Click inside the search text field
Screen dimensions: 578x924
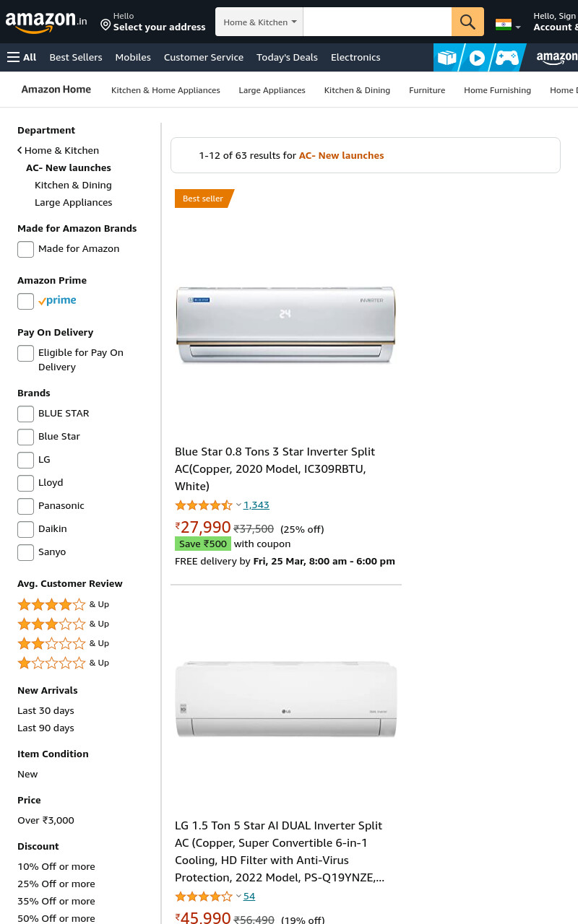377,22
